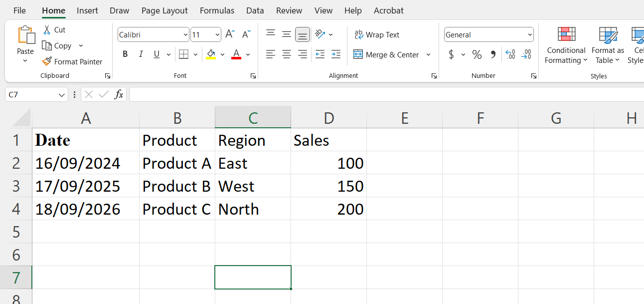This screenshot has height=304, width=644.
Task: Open the Font settings dialog launcher
Action: pos(253,76)
